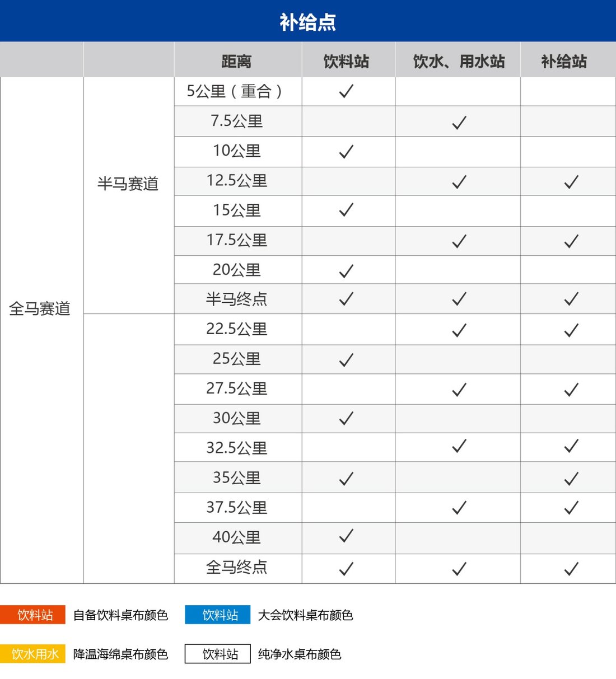Screen dimensions: 616x679
Task: Click the 补给站 checkmark in the 32.5公里 row
Action: coord(571,446)
